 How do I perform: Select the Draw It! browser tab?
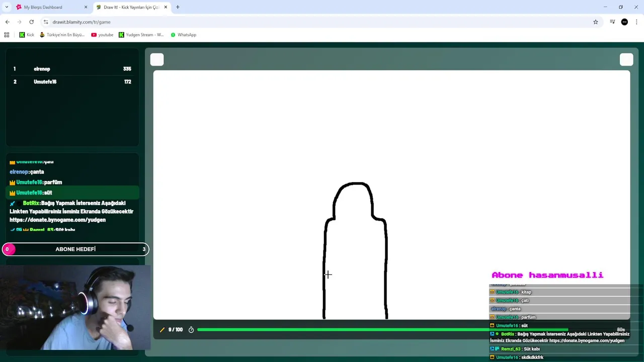point(132,7)
